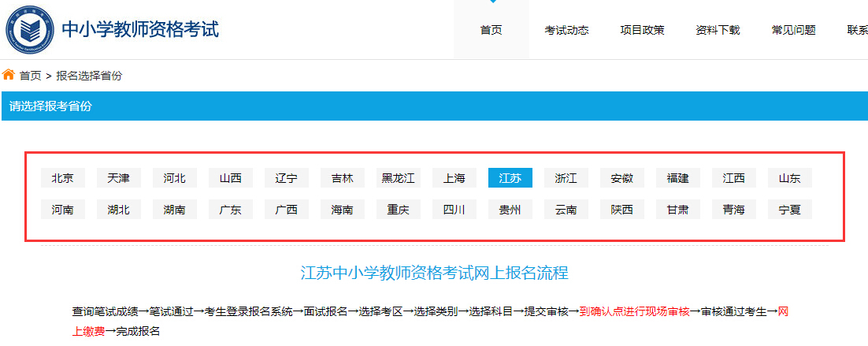
Task: Pick the 广东 province option
Action: 231,210
